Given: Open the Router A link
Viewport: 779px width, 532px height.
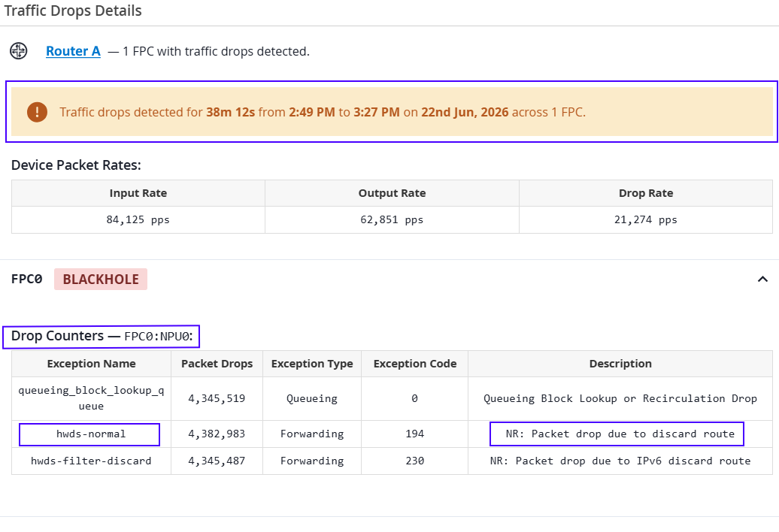Looking at the screenshot, I should (x=73, y=51).
